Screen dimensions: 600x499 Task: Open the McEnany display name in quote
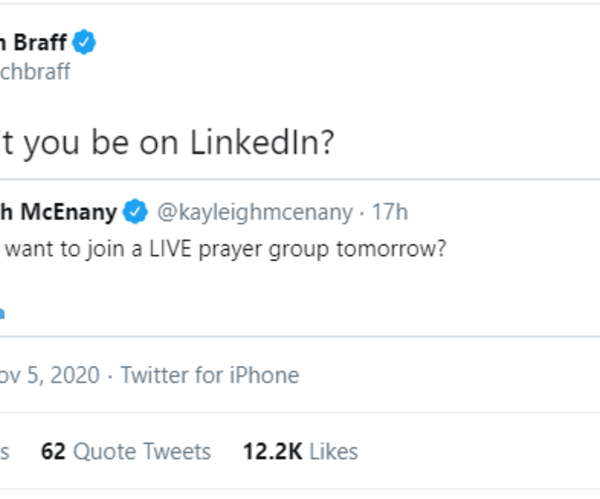58,212
